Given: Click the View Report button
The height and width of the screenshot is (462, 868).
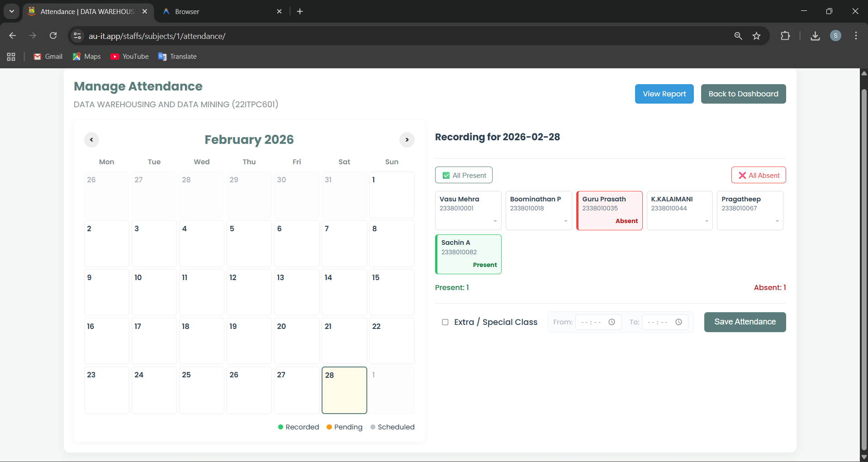Looking at the screenshot, I should (664, 94).
